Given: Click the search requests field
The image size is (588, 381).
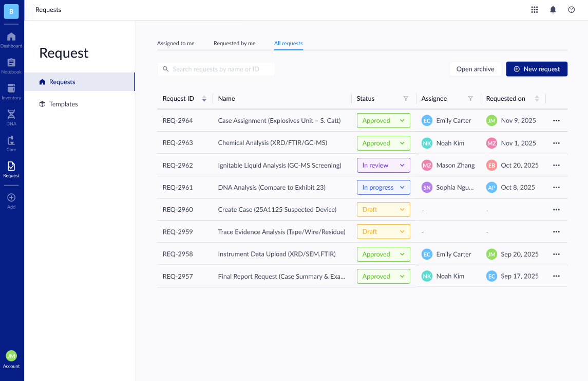Looking at the screenshot, I should (x=216, y=68).
